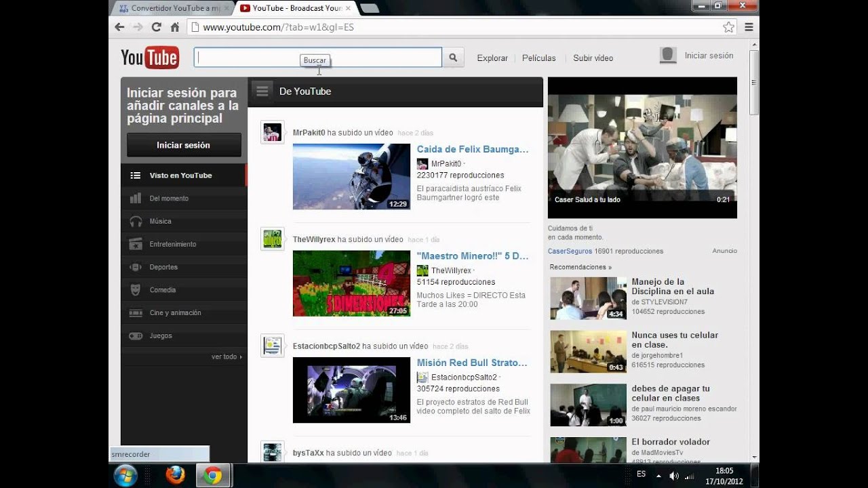Click the page's vertical scrollbar thumb
The width and height of the screenshot is (868, 488).
pos(754,81)
